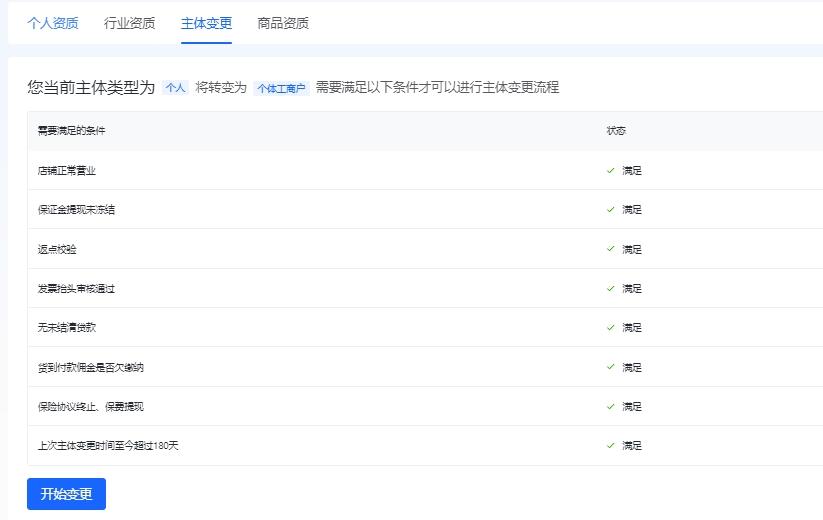
Task: Click the 状态 column header
Action: click(616, 131)
